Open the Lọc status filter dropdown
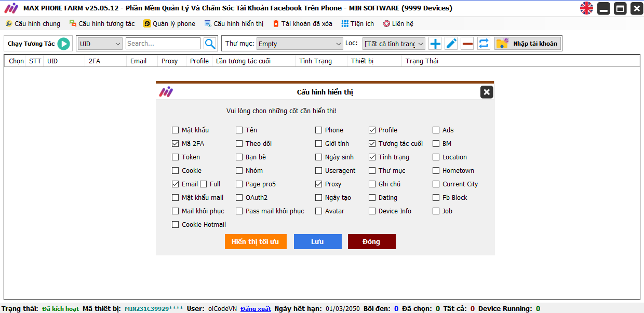This screenshot has width=644, height=313. [x=394, y=44]
